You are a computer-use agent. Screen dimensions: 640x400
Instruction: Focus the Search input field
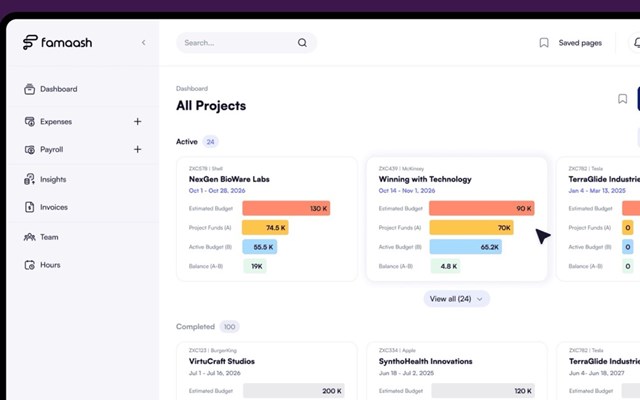point(246,42)
